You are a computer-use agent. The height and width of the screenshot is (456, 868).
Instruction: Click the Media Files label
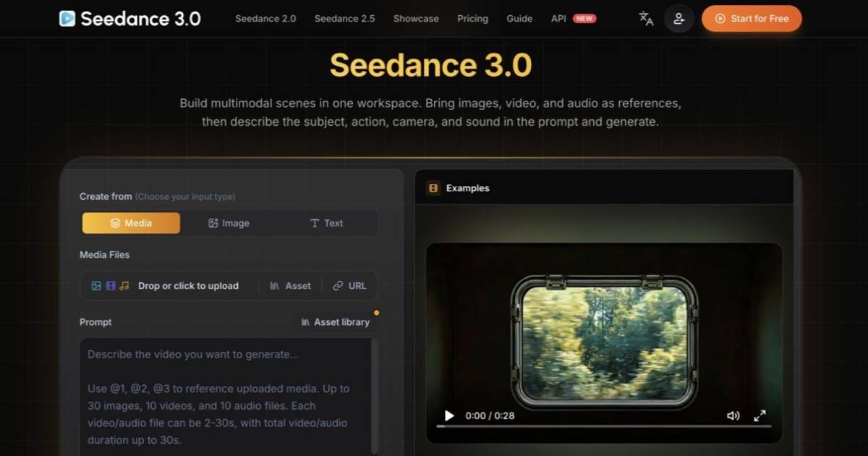pyautogui.click(x=105, y=255)
